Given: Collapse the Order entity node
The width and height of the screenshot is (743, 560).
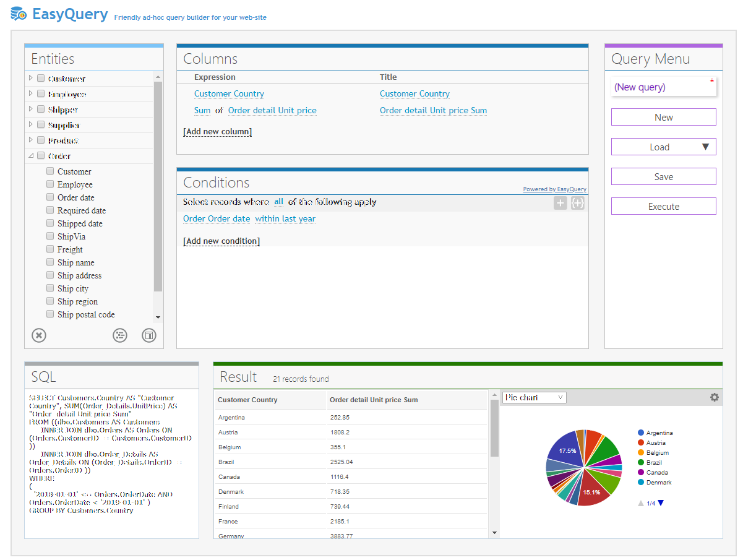Looking at the screenshot, I should tap(31, 156).
